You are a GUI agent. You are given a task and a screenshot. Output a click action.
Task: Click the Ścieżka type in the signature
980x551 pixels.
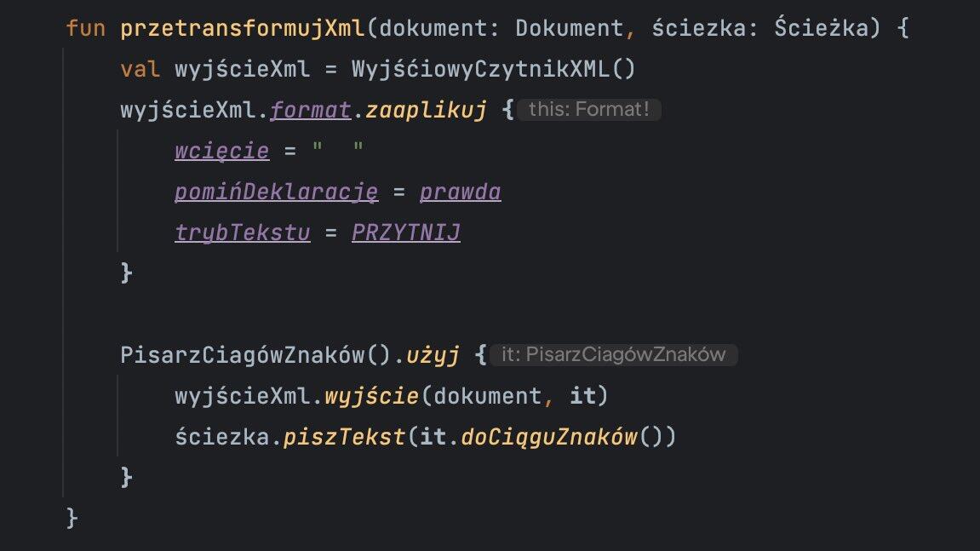tap(822, 28)
